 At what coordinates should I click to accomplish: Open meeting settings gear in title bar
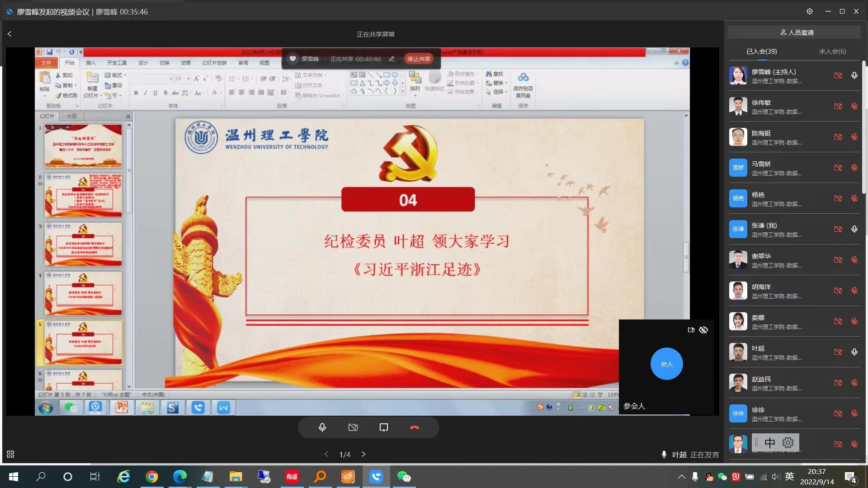point(810,11)
